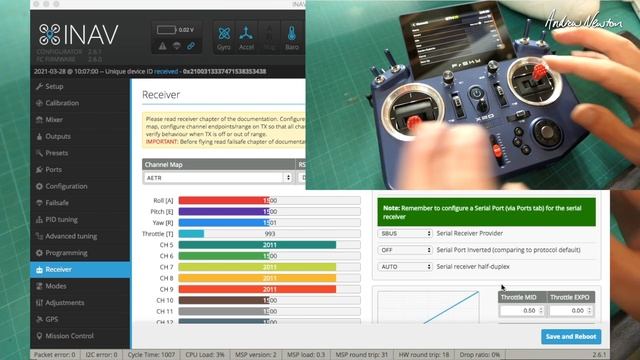Image resolution: width=640 pixels, height=360 pixels.
Task: Click the green serial port note banner
Action: [486, 212]
